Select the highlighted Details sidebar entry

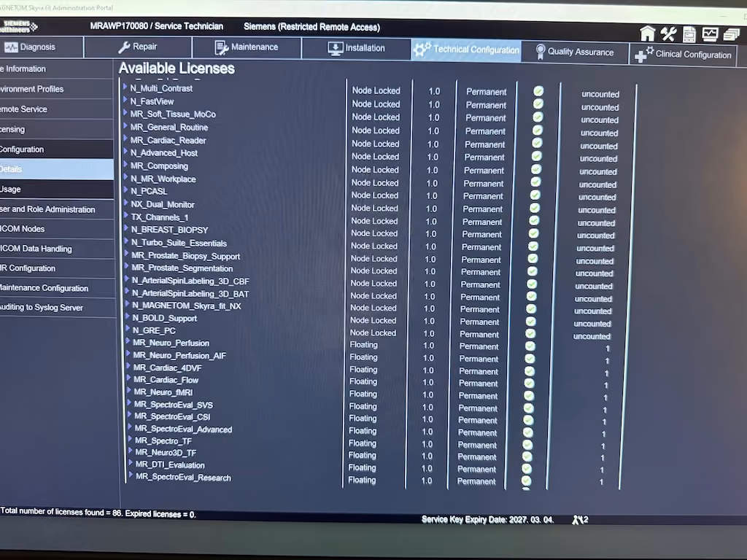coord(56,169)
